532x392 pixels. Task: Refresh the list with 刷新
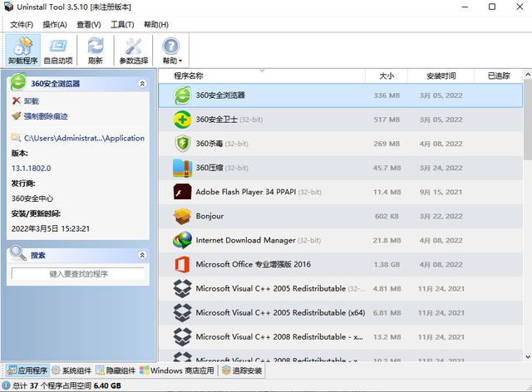coord(96,50)
